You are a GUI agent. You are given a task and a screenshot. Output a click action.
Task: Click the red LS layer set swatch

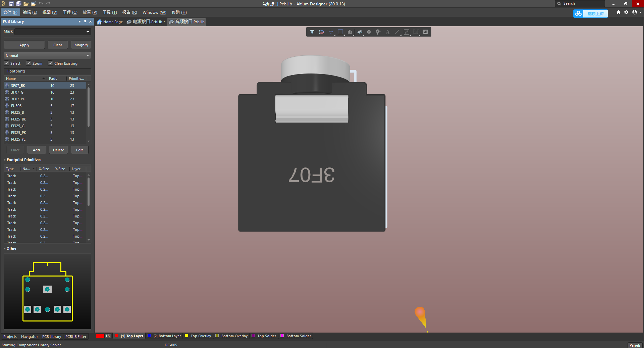pos(100,336)
